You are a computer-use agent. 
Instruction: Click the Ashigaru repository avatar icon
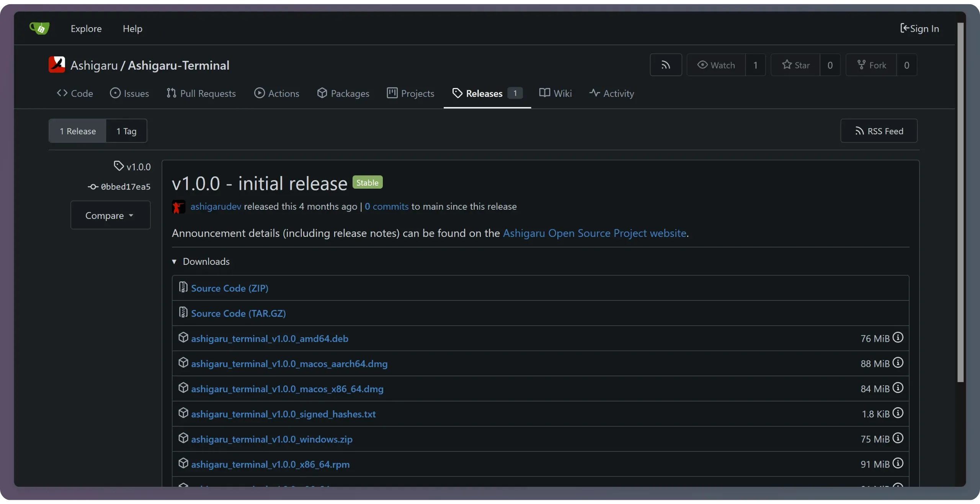coord(57,65)
